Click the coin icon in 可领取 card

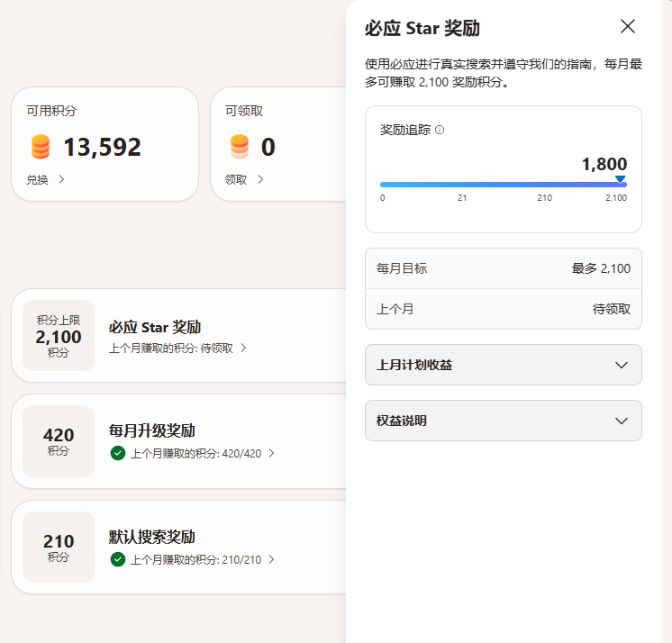[240, 147]
